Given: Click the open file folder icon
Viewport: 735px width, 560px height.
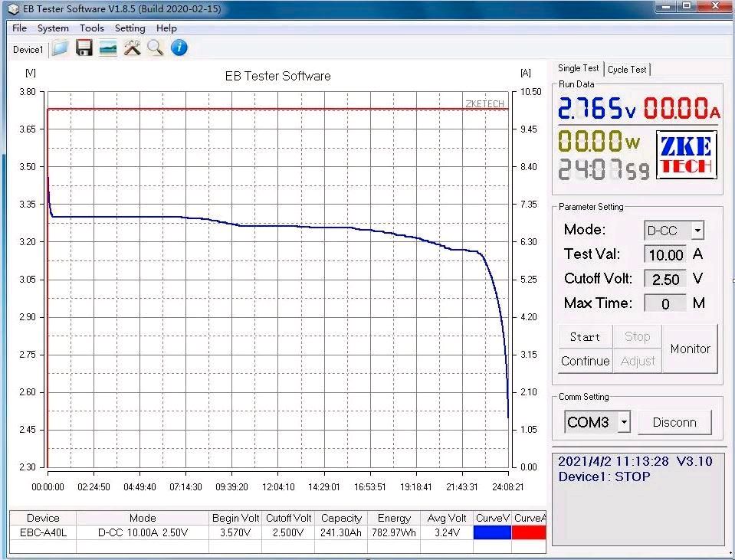Looking at the screenshot, I should [x=61, y=48].
